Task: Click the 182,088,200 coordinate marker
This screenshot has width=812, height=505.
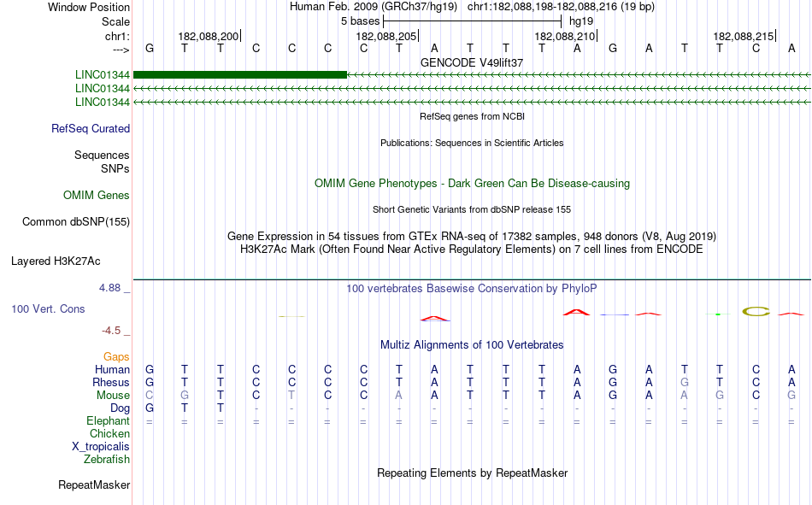Action: (209, 36)
